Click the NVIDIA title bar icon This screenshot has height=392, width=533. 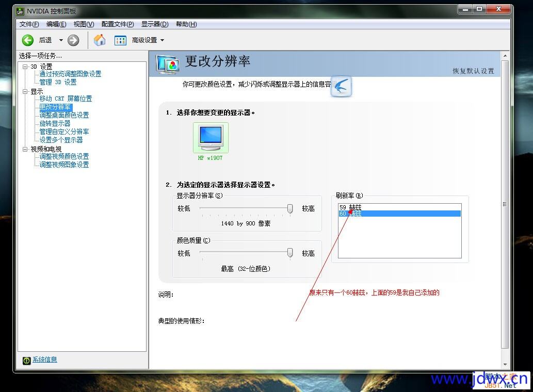[x=21, y=11]
